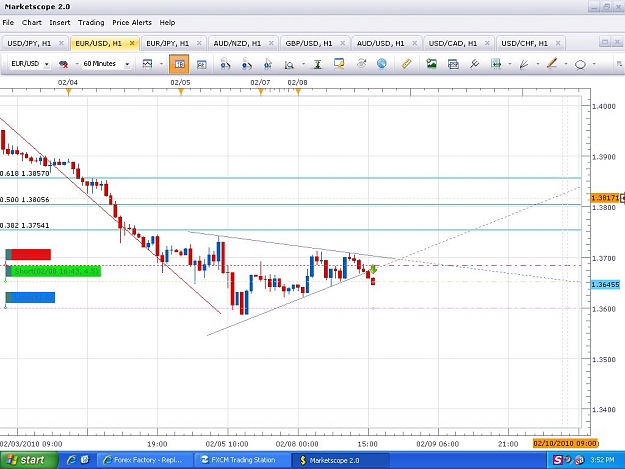The width and height of the screenshot is (625, 469).
Task: Open the 60 Minutes timeframe dropdown
Action: [127, 64]
